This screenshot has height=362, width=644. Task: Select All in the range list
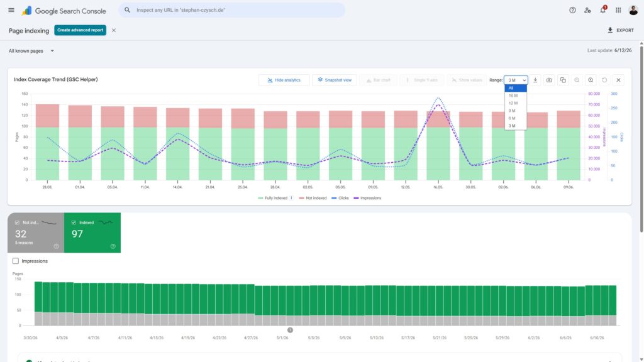point(516,88)
